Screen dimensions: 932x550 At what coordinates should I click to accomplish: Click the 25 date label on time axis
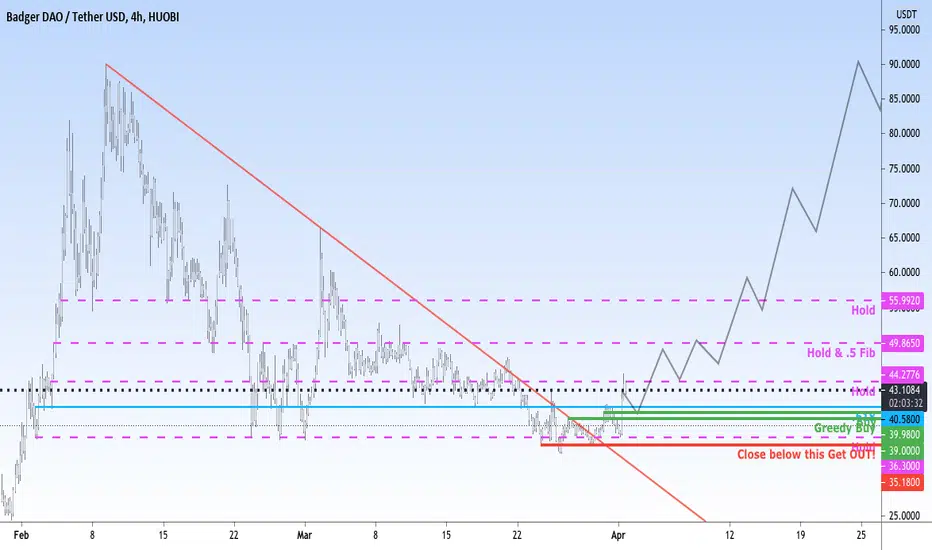click(861, 535)
